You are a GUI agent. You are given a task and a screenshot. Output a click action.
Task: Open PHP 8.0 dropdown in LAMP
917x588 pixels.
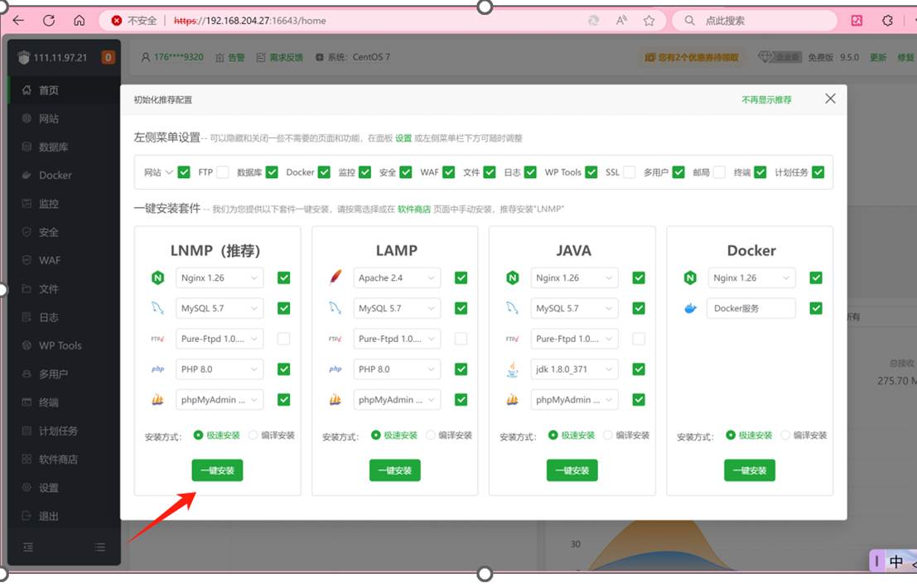click(x=397, y=369)
